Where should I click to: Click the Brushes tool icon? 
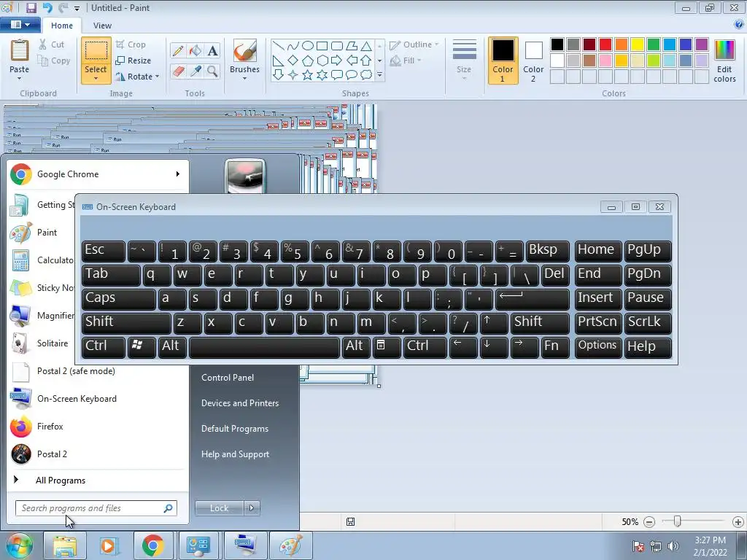[245, 50]
